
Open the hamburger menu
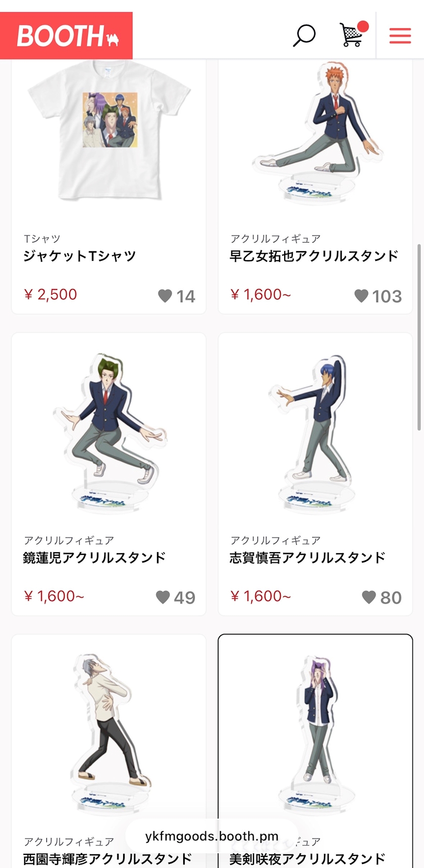(x=400, y=36)
